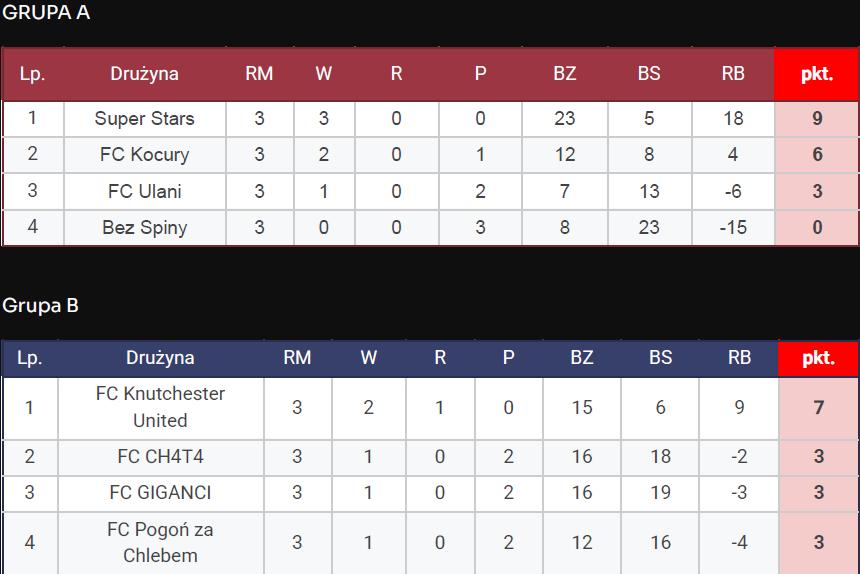The width and height of the screenshot is (860, 574).
Task: Select the Bez Spiny team row
Action: pyautogui.click(x=145, y=227)
